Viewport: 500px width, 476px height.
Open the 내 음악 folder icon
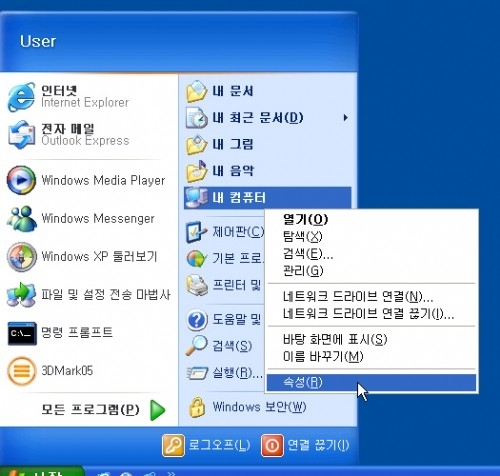pos(197,171)
